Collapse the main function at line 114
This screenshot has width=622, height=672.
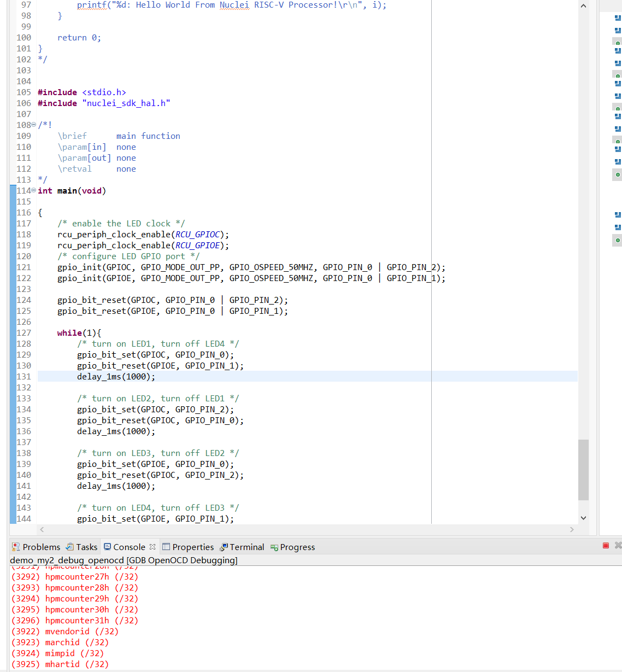click(34, 190)
